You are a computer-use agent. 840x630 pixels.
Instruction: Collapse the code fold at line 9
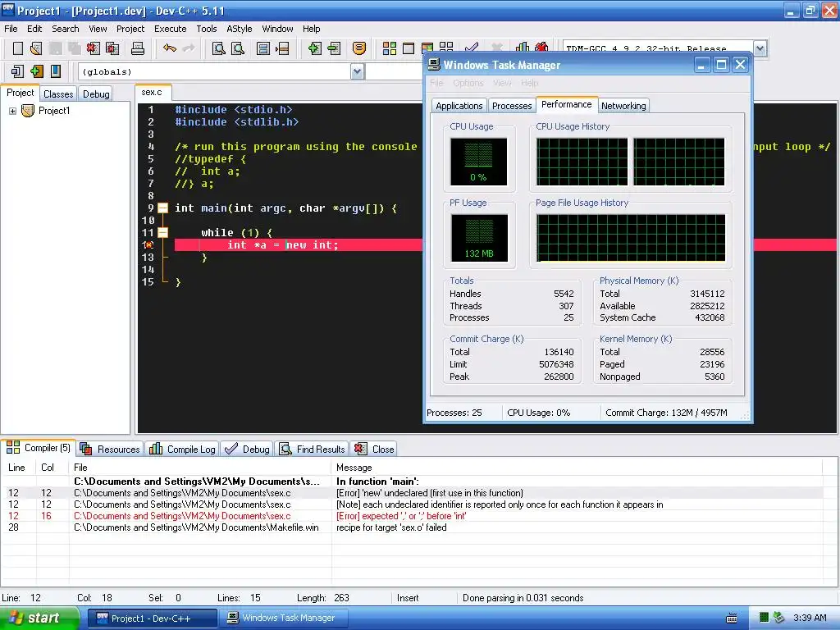[x=163, y=208]
